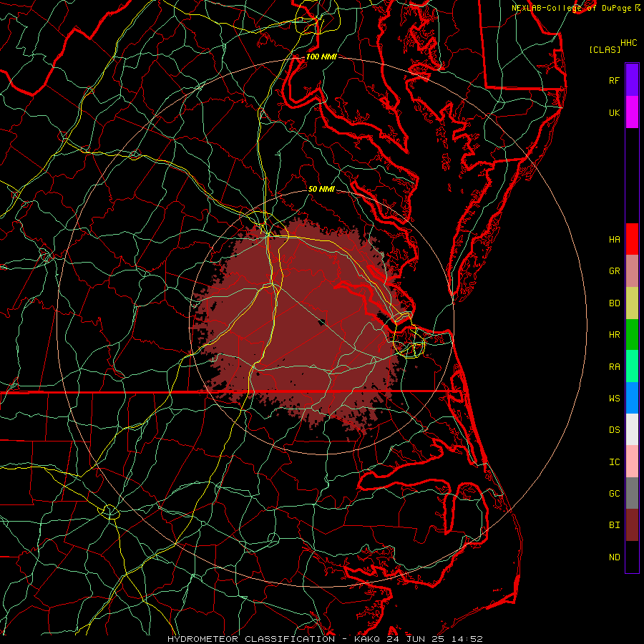The height and width of the screenshot is (644, 644).
Task: Click the GC gray legend swatch
Action: click(632, 493)
